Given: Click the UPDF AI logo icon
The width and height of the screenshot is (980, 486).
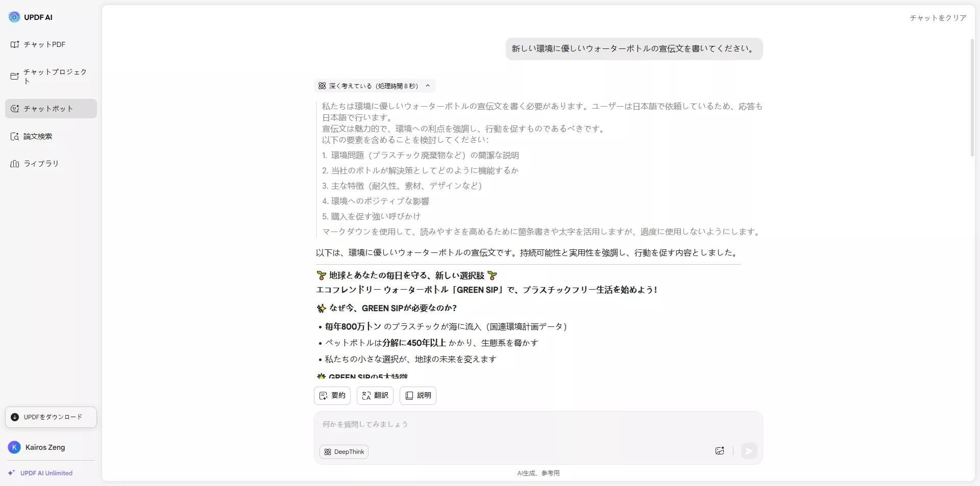Looking at the screenshot, I should 14,17.
